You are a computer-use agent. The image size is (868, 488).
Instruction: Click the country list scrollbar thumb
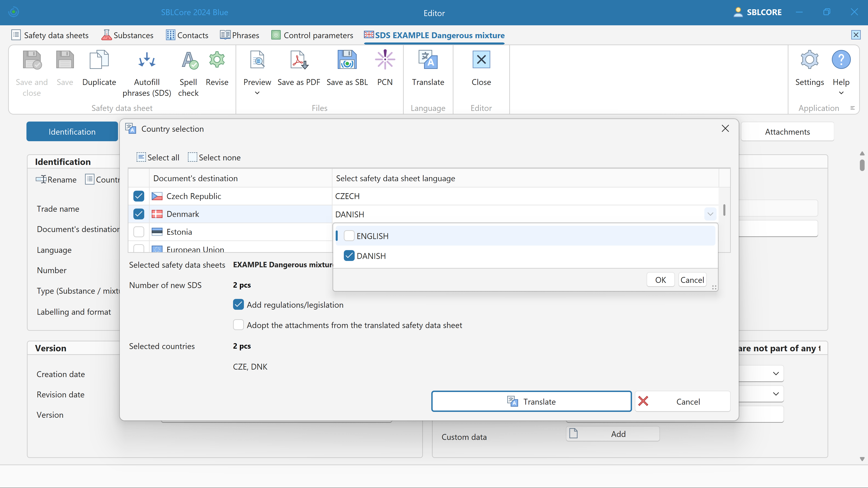coord(724,210)
